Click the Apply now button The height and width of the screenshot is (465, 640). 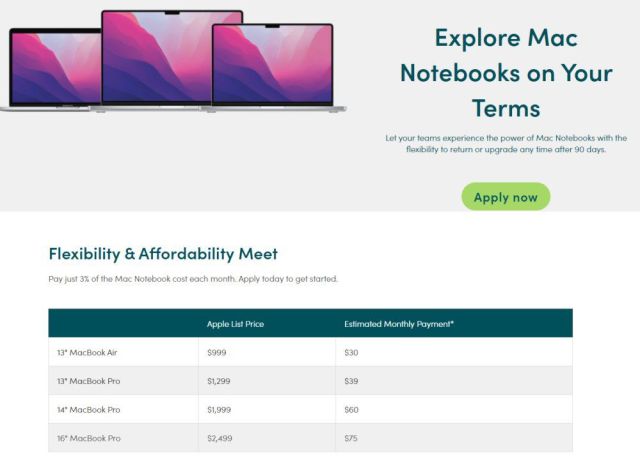click(506, 197)
